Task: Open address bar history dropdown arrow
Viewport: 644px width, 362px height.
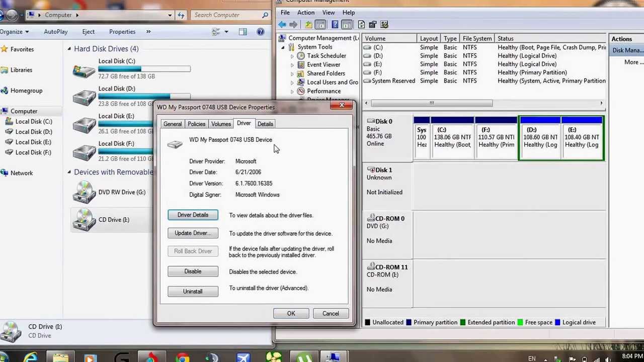Action: click(170, 15)
